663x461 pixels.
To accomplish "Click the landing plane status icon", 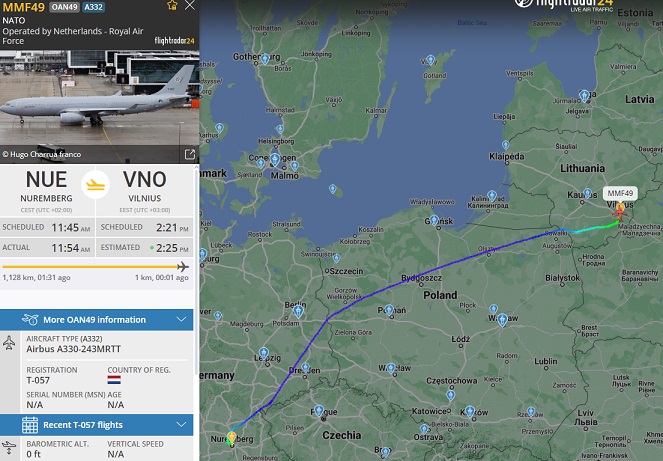I will pyautogui.click(x=96, y=184).
